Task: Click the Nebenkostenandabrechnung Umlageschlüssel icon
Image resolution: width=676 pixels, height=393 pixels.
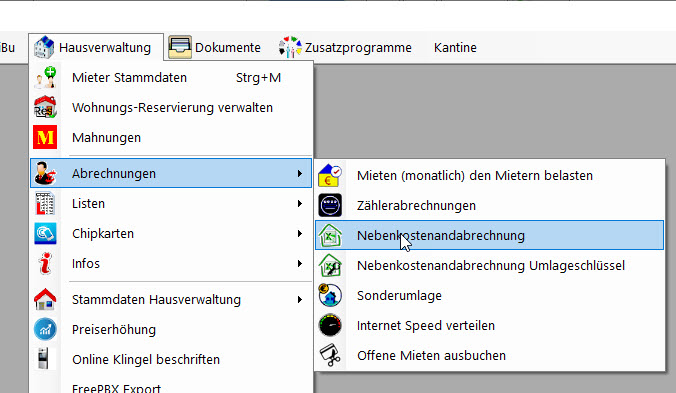Action: (330, 265)
